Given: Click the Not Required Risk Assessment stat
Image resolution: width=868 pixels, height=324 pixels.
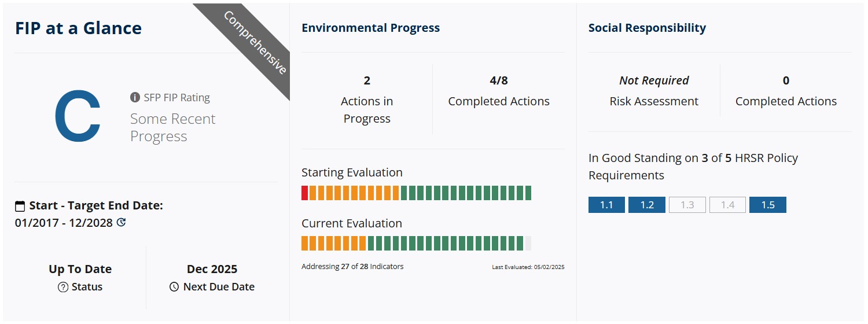Looking at the screenshot, I should [654, 91].
